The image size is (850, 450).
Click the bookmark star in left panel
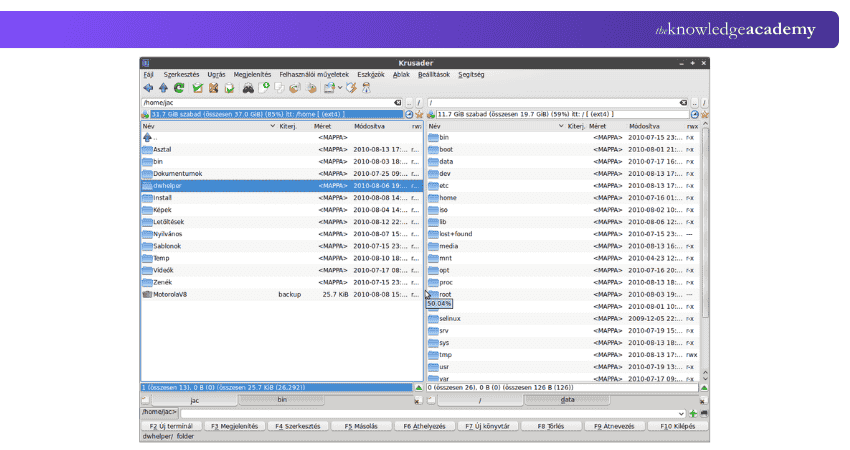click(419, 115)
